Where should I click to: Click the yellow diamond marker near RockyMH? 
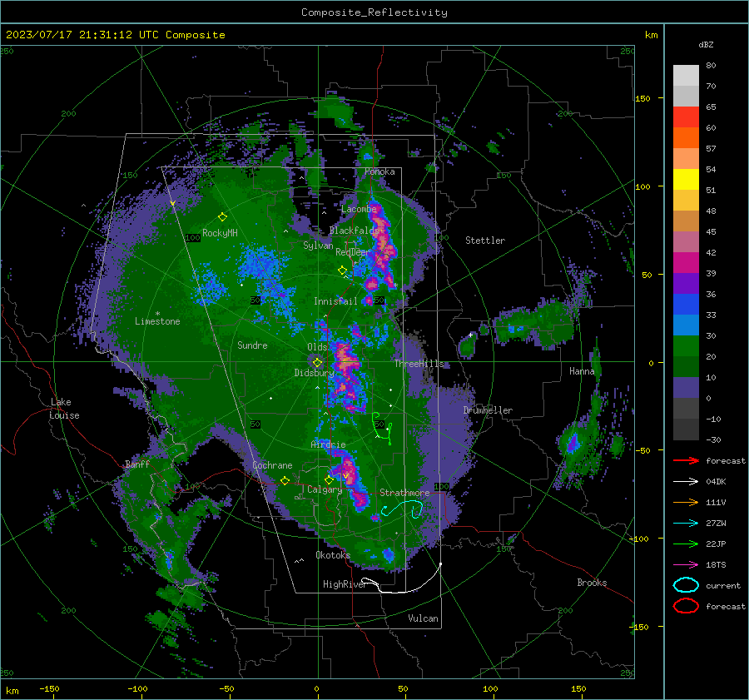point(222,217)
